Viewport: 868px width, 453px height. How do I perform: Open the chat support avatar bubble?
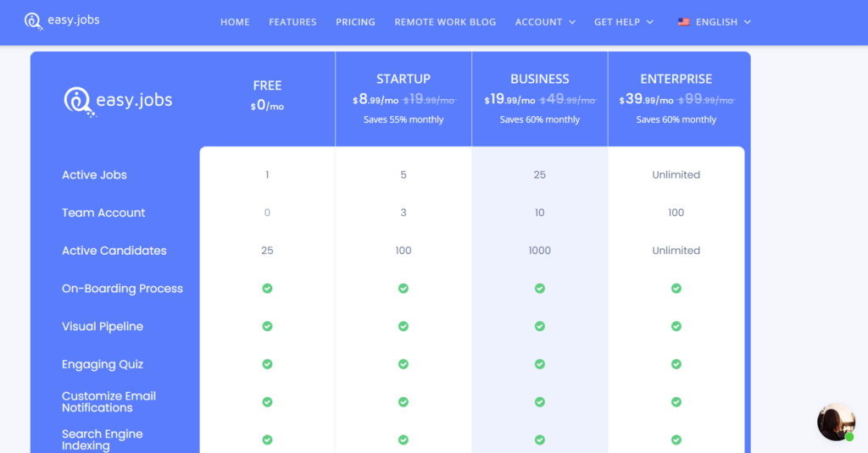[x=836, y=422]
